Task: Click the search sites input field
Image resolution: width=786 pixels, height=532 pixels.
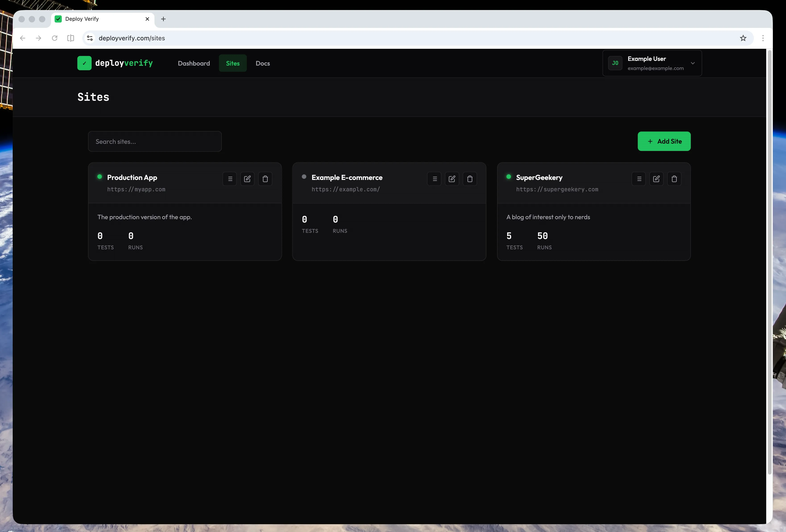Action: (x=154, y=141)
